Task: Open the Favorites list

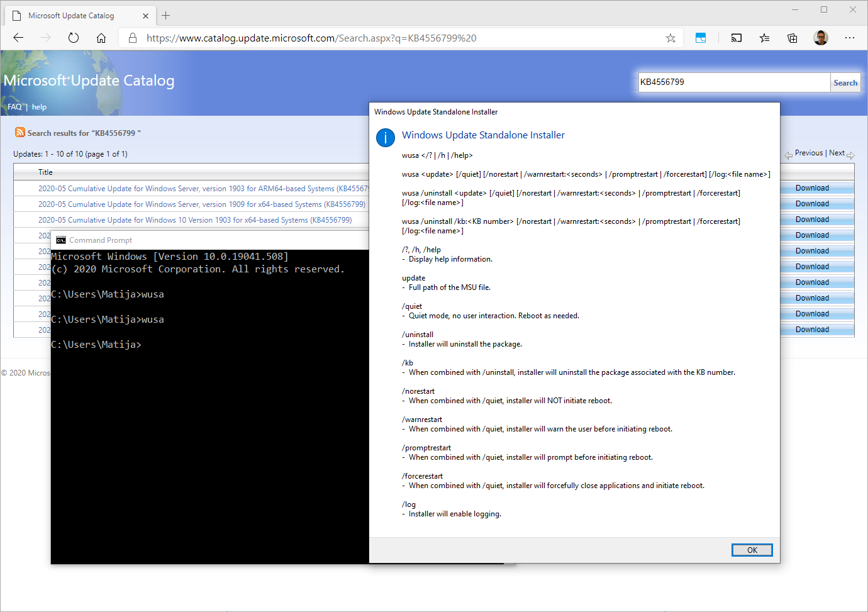Action: [764, 38]
